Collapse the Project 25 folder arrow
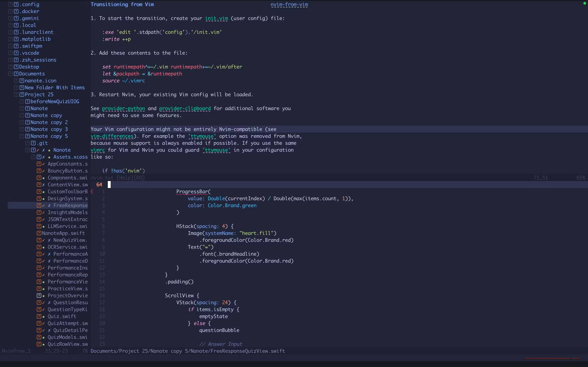 16,95
